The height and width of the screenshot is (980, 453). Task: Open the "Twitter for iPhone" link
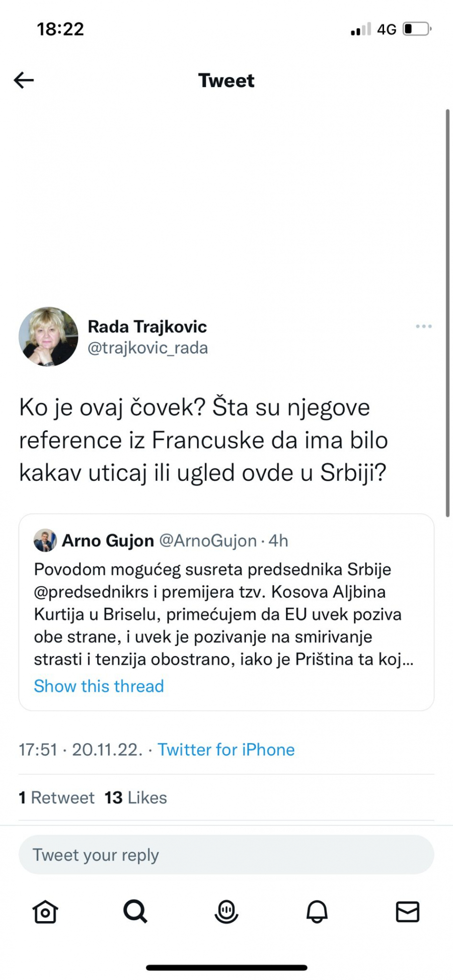click(226, 750)
